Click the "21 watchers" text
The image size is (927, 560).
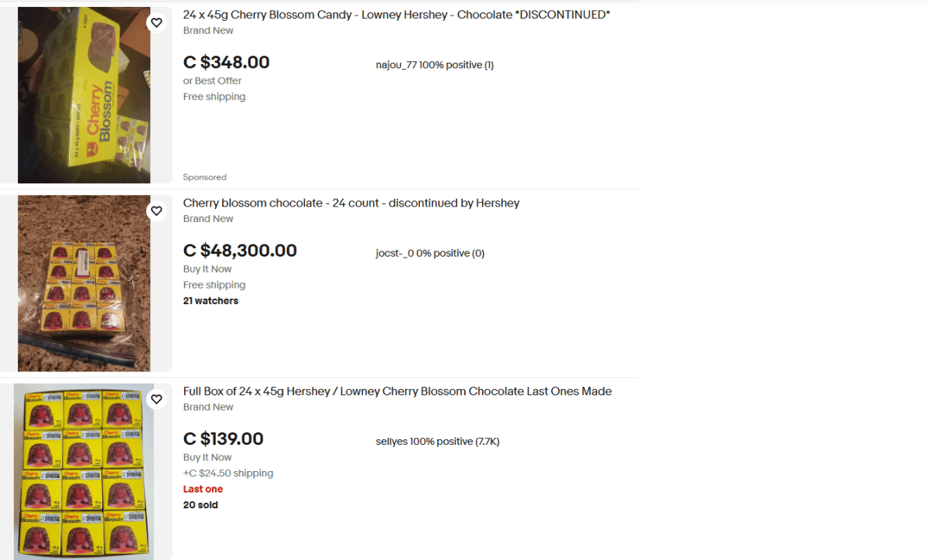point(210,301)
